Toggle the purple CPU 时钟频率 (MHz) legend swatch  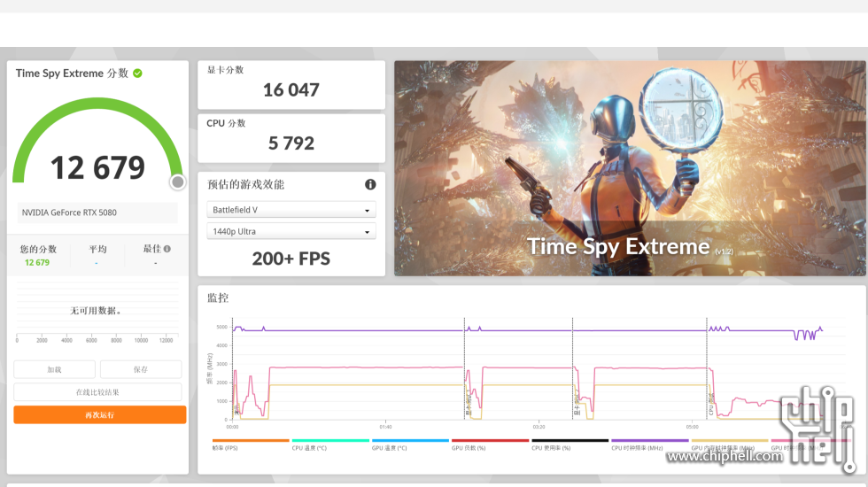click(650, 441)
